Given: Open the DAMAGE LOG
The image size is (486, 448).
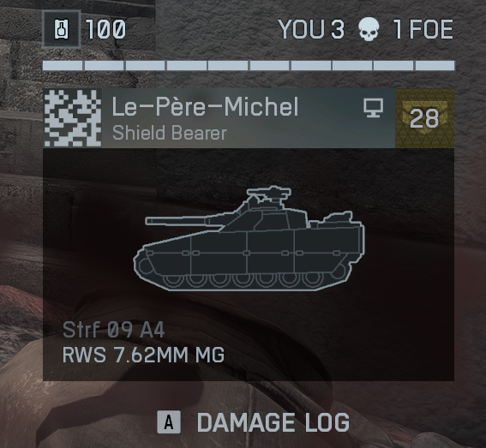Looking at the screenshot, I should pos(273,422).
